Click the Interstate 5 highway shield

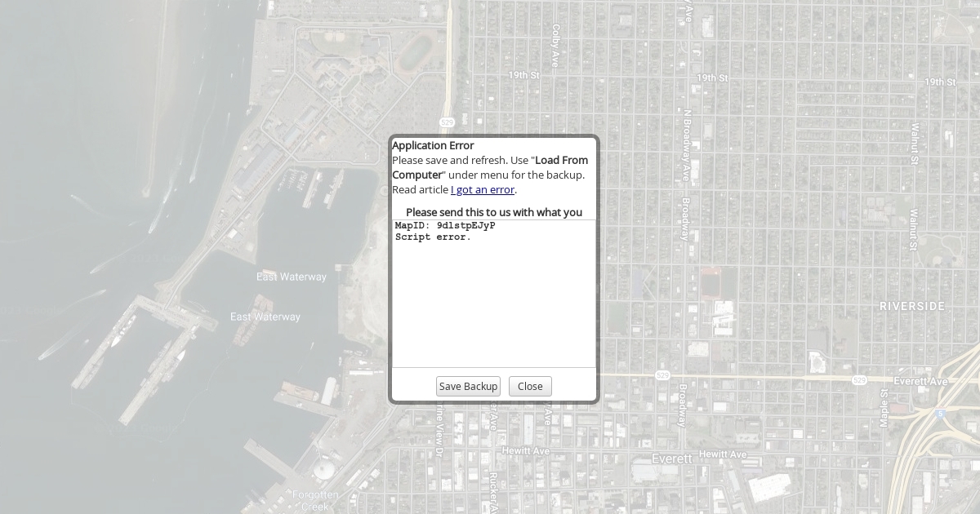[940, 414]
